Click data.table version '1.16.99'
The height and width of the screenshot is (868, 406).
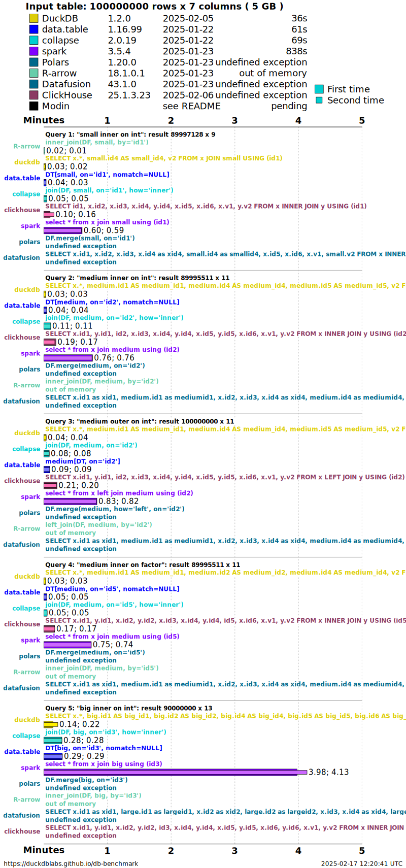coord(125,29)
